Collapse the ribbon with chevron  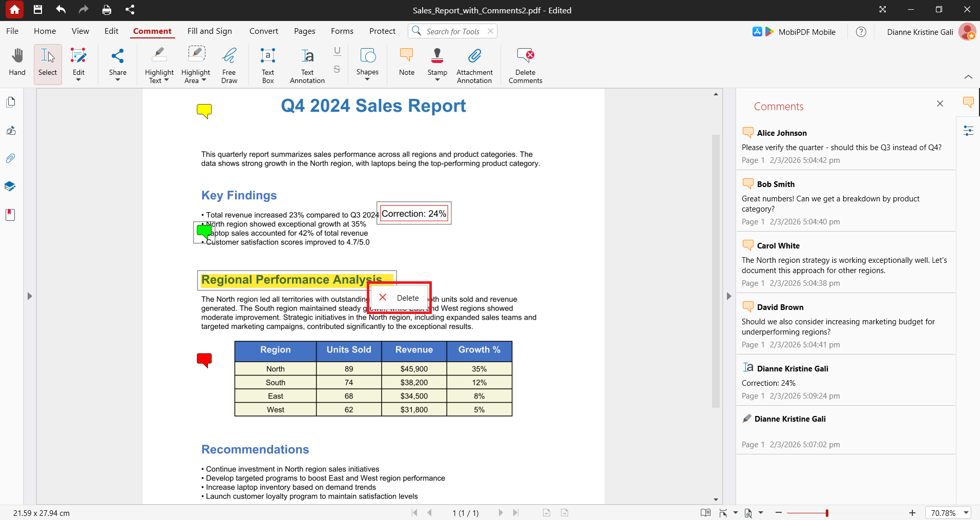click(968, 77)
